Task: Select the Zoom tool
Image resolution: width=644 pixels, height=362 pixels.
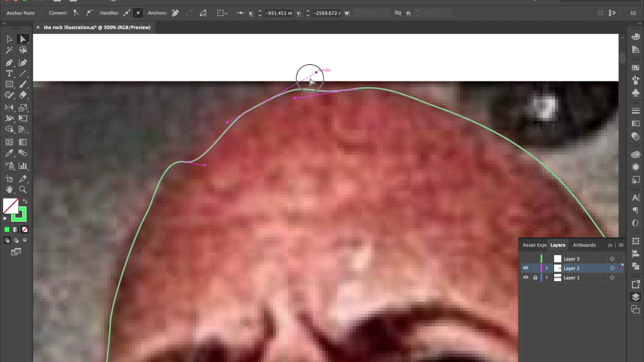Action: [x=23, y=190]
